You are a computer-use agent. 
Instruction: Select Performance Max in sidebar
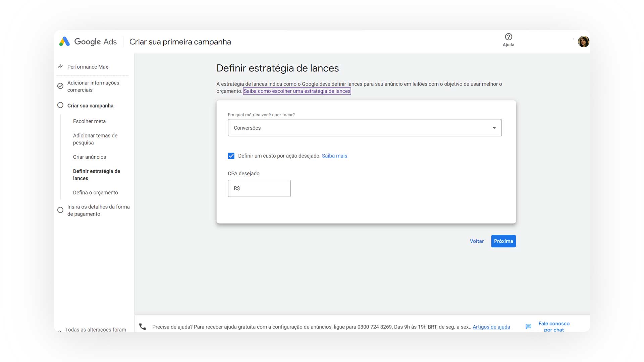click(x=88, y=67)
